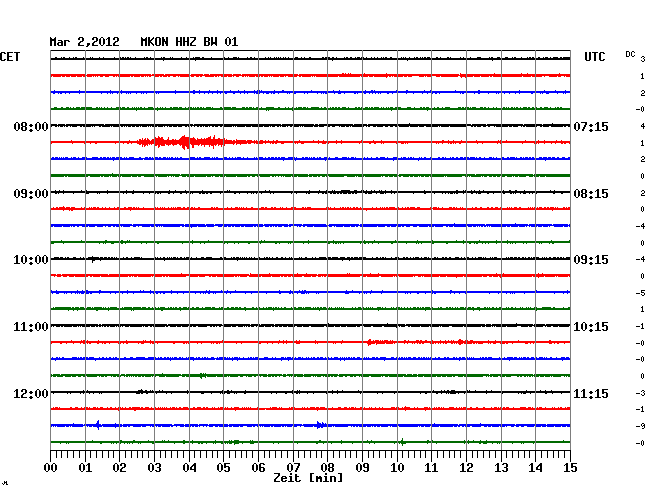Click the blue spike near minute 01 after 12:00
This screenshot has width=650, height=494.
pos(98,425)
